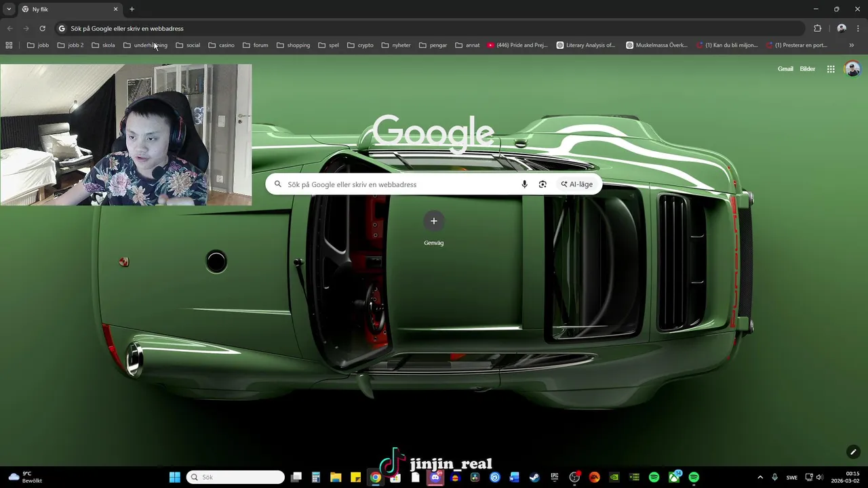
Task: Expand the social bookmark folder
Action: [x=188, y=45]
